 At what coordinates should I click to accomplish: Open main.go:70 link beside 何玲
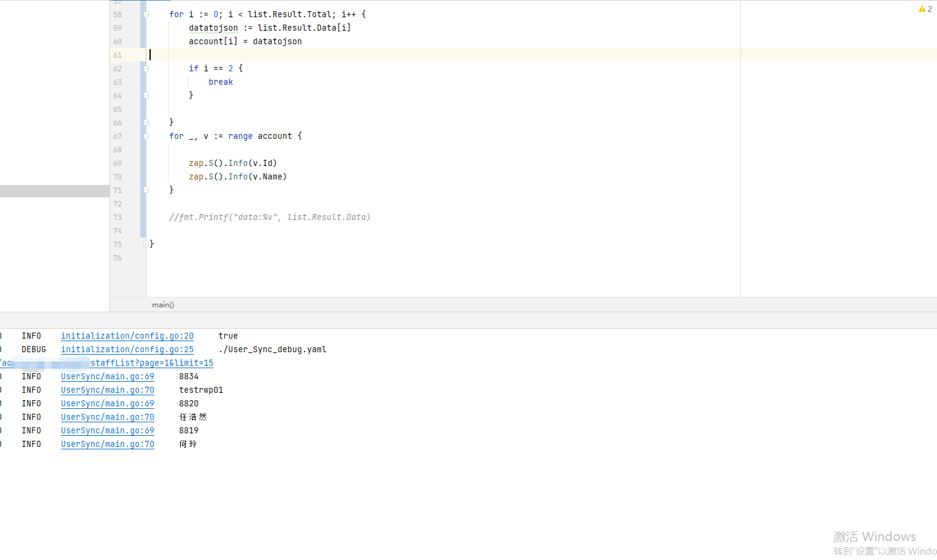click(107, 444)
